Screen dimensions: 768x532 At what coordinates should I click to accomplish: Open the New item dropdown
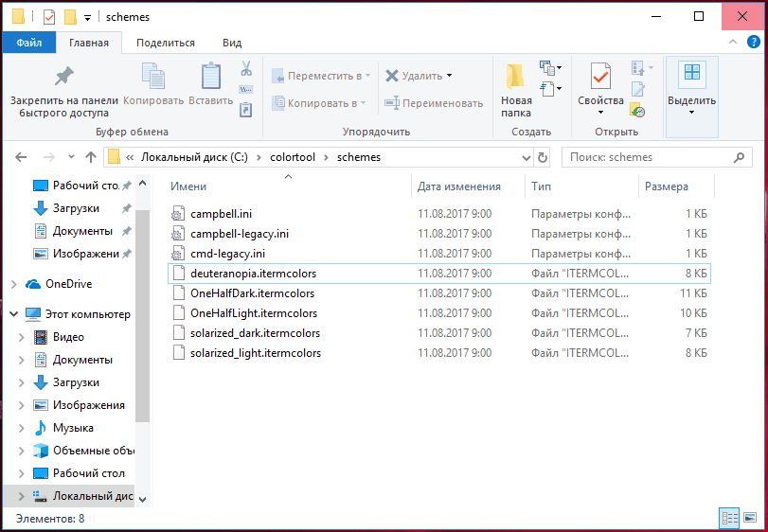coord(550,67)
